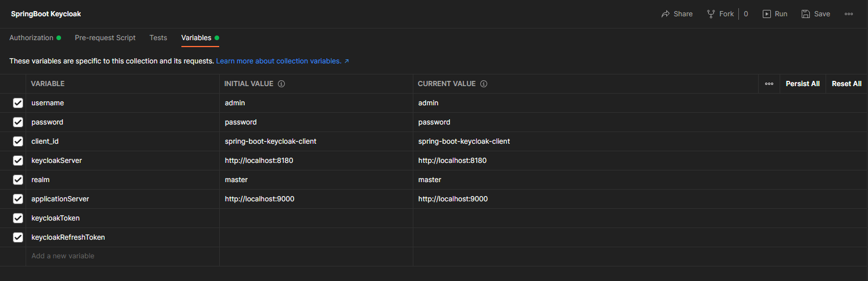Click Reset All
Viewport: 868px width, 281px height.
point(846,84)
